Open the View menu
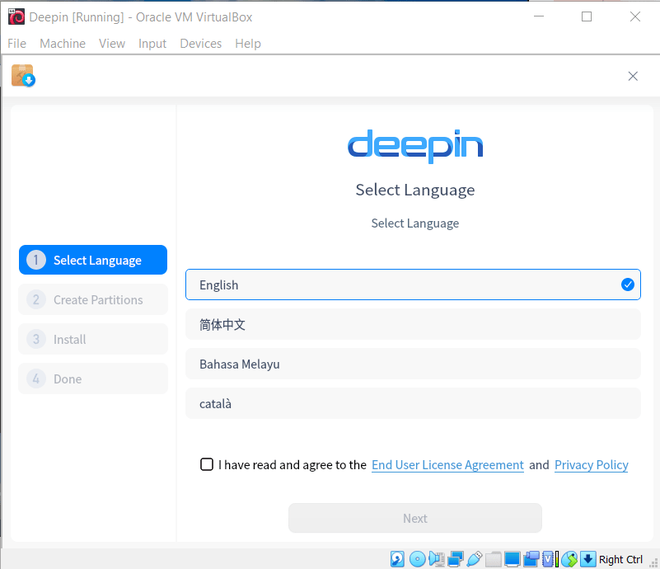 point(112,43)
